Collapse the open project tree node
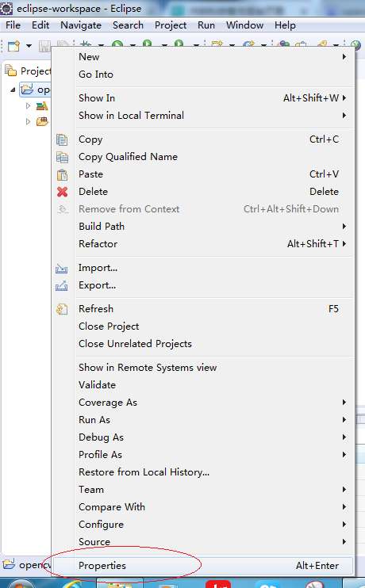365x588 pixels. click(13, 90)
